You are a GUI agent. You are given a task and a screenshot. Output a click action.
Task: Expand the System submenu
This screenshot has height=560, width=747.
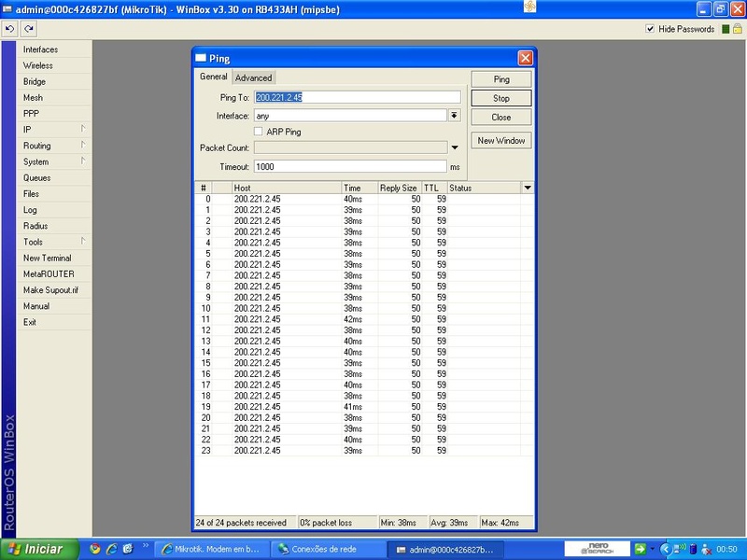pyautogui.click(x=83, y=161)
